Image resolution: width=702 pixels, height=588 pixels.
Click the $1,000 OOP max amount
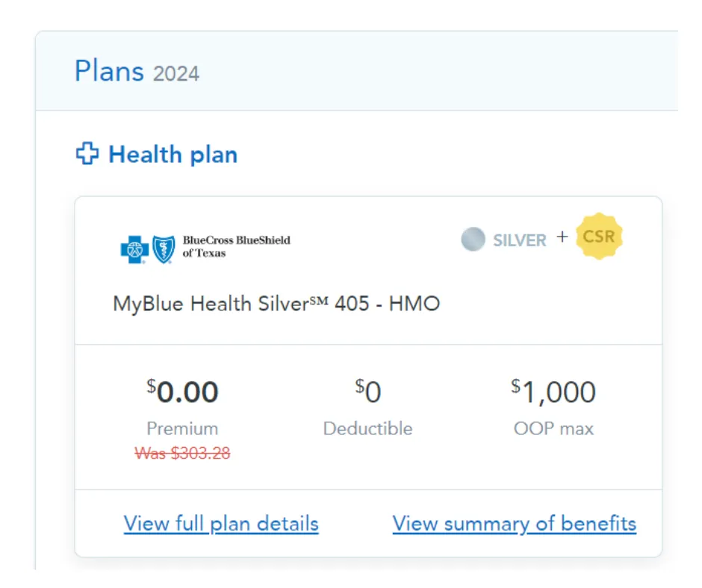553,392
